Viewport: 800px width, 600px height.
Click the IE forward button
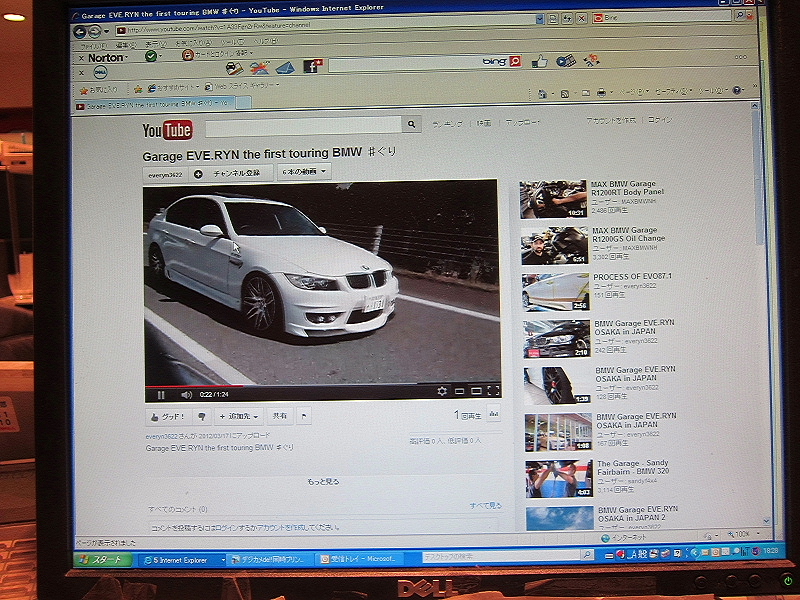point(95,32)
